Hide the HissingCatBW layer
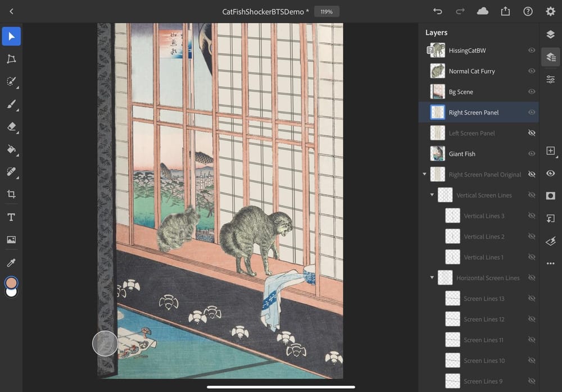 (x=532, y=50)
